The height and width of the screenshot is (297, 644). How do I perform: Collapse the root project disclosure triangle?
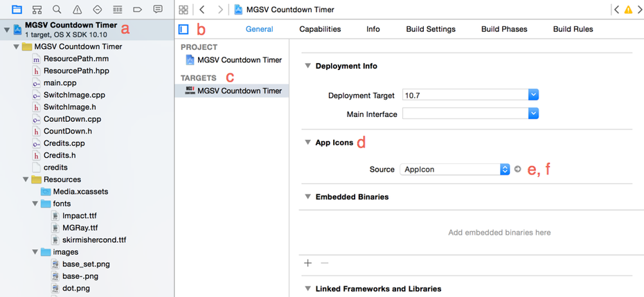click(x=6, y=30)
